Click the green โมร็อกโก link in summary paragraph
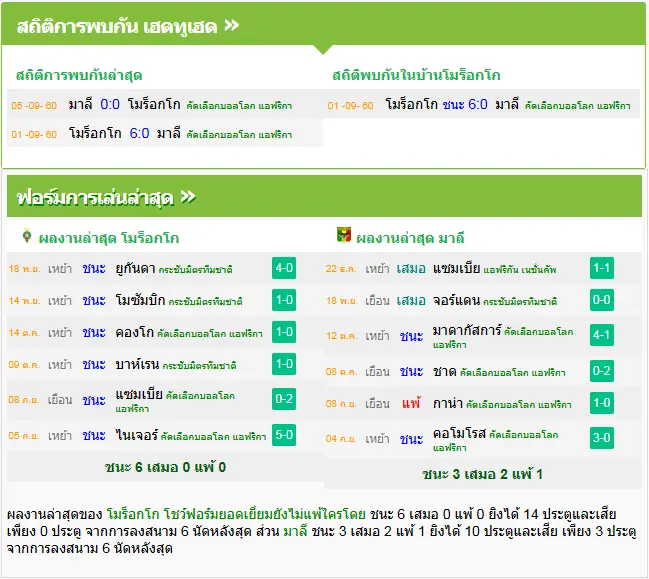The height and width of the screenshot is (579, 649). pyautogui.click(x=133, y=514)
